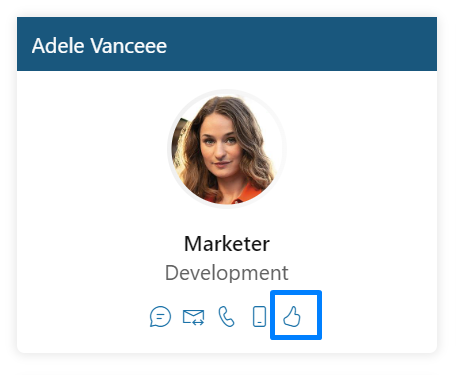Open the profile from the name title bar
The width and height of the screenshot is (456, 375).
click(99, 46)
